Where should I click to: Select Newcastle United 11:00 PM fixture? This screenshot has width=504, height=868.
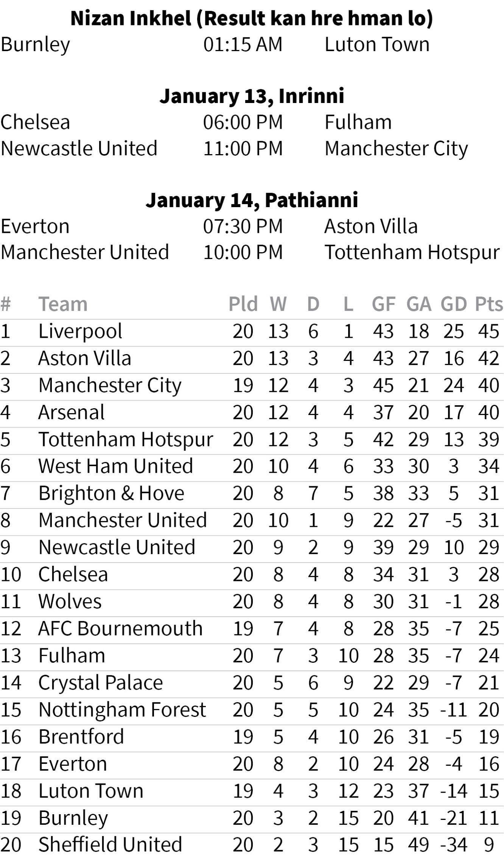(243, 148)
